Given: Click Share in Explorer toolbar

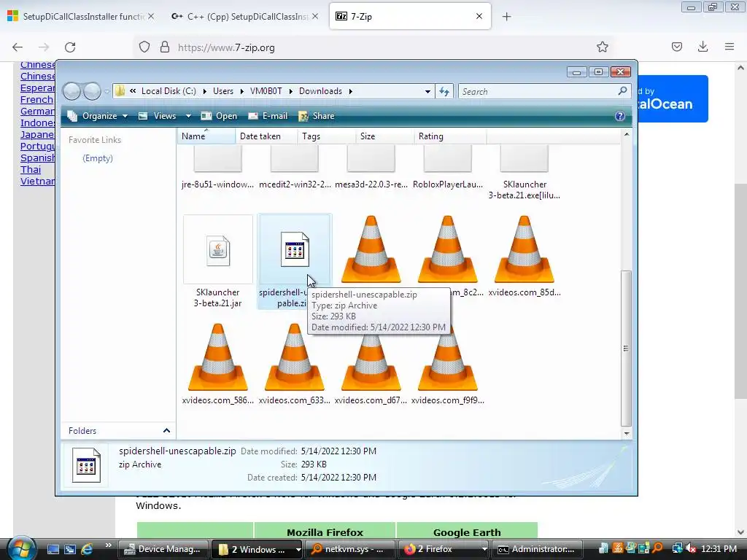Looking at the screenshot, I should [x=317, y=116].
